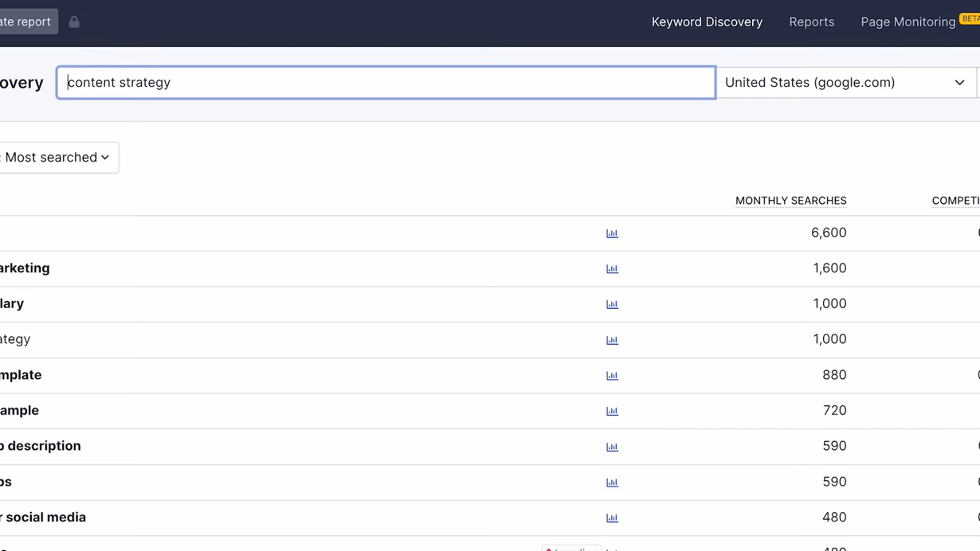Click the bar chart icon beside the 1,000 salary keyword

(612, 303)
